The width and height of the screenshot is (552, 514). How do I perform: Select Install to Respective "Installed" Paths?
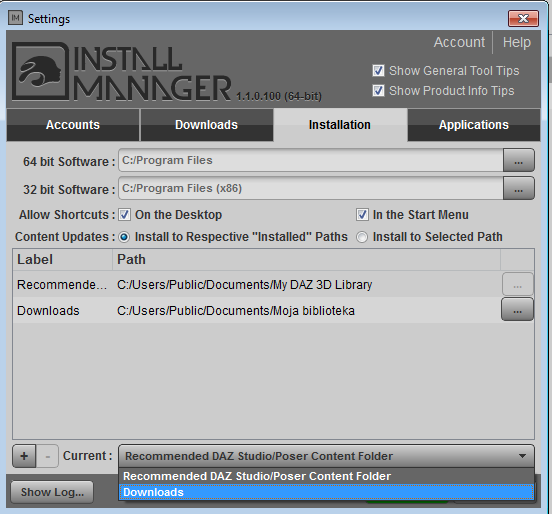[x=124, y=237]
